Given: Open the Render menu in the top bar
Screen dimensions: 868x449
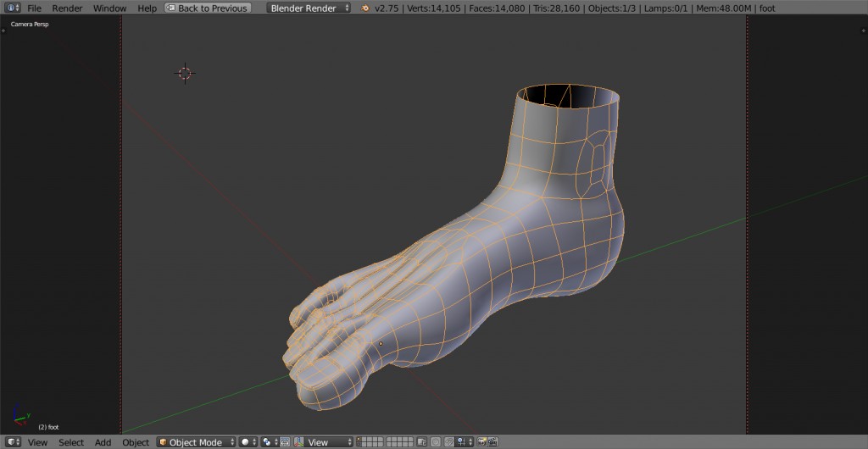Looking at the screenshot, I should [67, 8].
